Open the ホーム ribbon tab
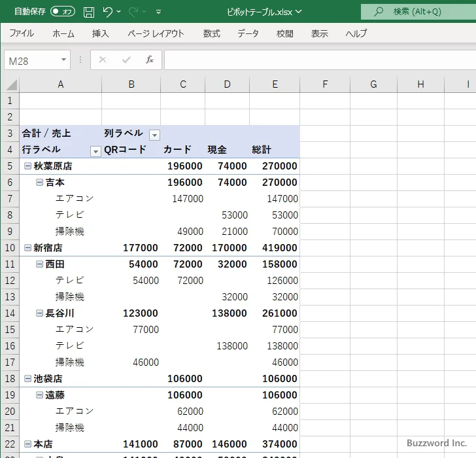 [x=63, y=33]
